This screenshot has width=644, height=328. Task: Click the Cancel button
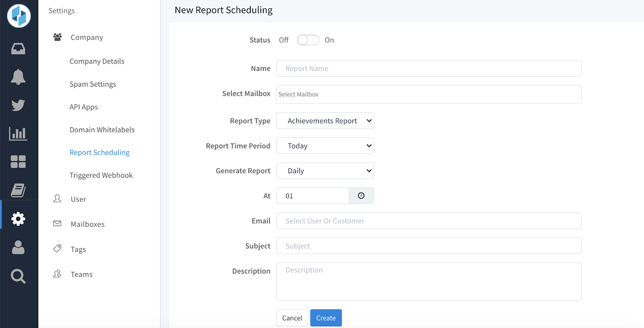pos(292,318)
